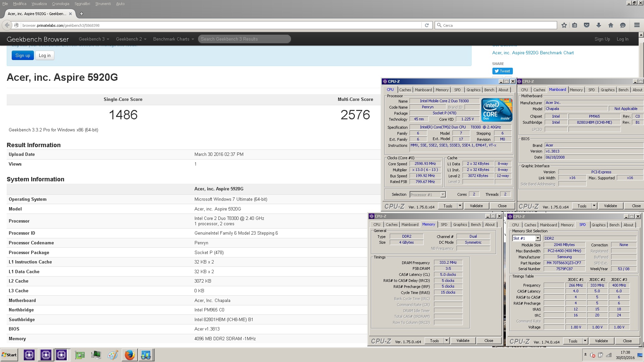Save page to Pocket icon
This screenshot has height=362, width=644.
click(x=587, y=25)
